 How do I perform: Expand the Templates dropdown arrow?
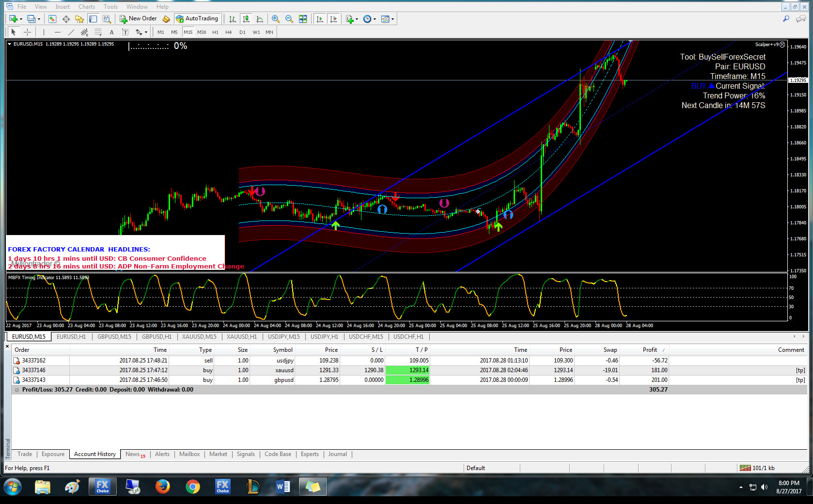click(x=392, y=19)
